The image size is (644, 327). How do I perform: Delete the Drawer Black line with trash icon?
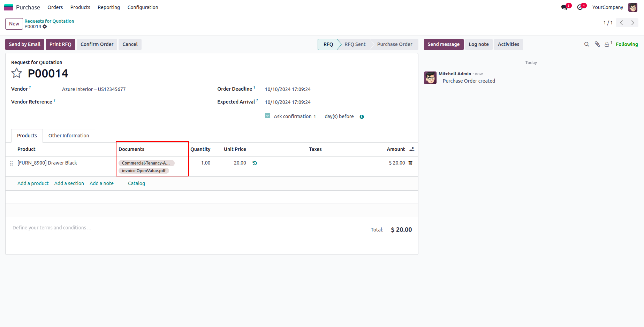coord(410,163)
